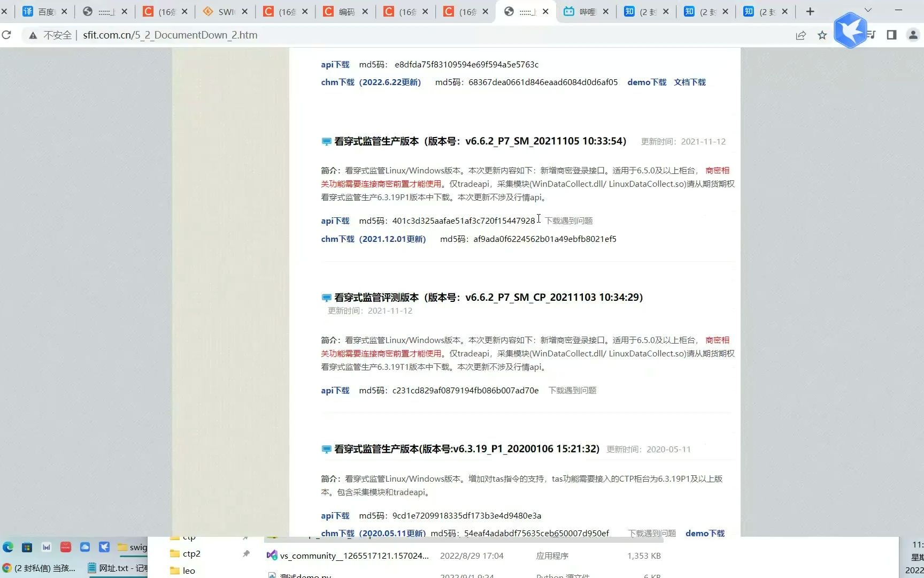Bookmark this page with the star icon
This screenshot has height=578, width=924.
[822, 35]
